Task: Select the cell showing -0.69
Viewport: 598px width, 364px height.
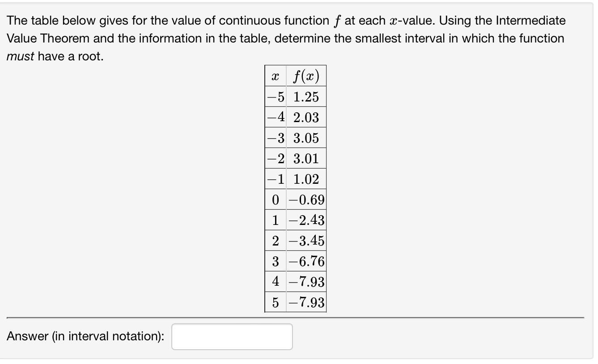Action: 306,199
